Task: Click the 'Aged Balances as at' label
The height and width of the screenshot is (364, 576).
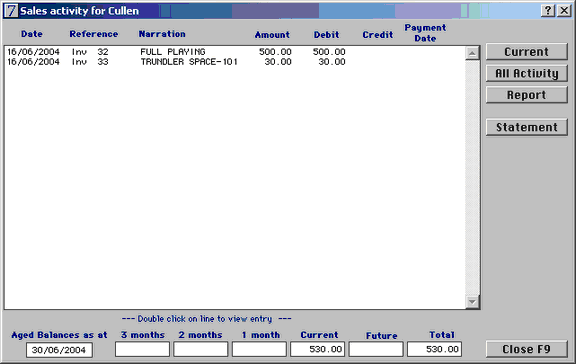Action: pos(59,335)
